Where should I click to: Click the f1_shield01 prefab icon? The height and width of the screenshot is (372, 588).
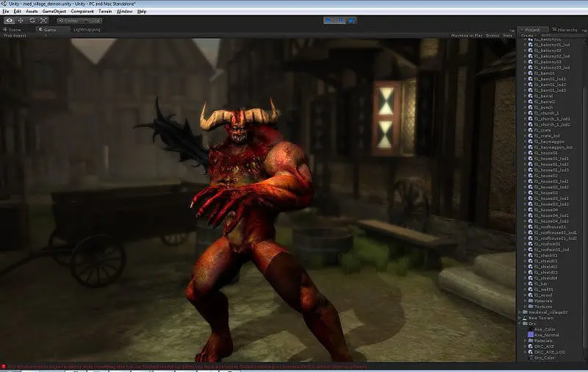531,261
